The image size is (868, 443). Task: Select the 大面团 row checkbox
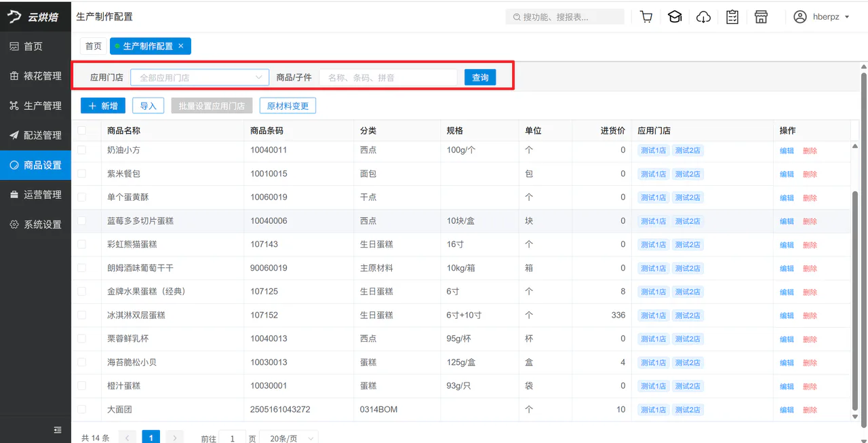click(82, 410)
